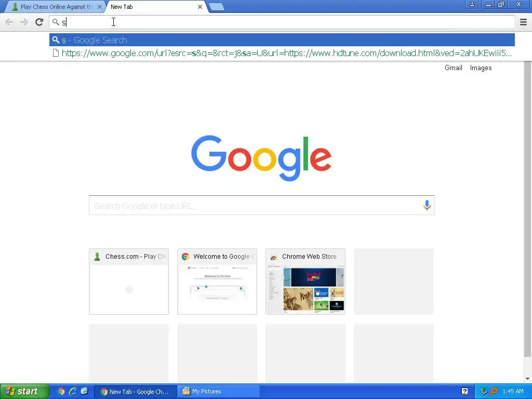The image size is (532, 399).
Task: Select the 's - Google Search' suggestion
Action: (282, 40)
